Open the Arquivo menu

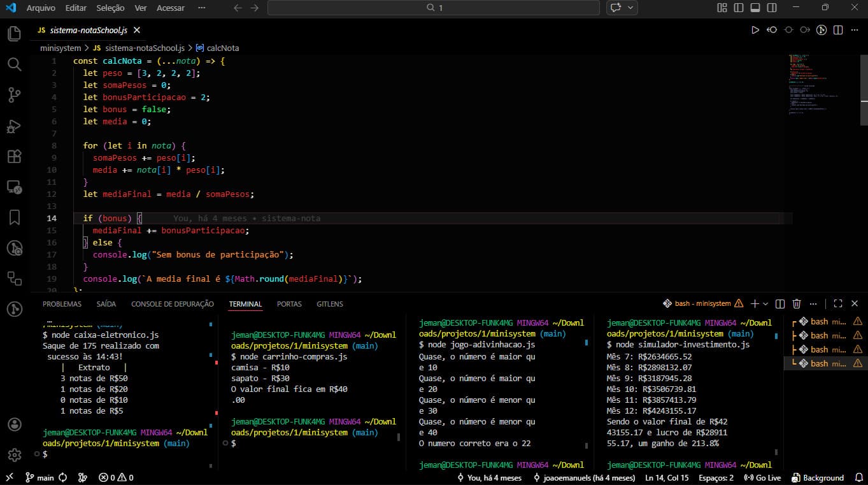[41, 8]
